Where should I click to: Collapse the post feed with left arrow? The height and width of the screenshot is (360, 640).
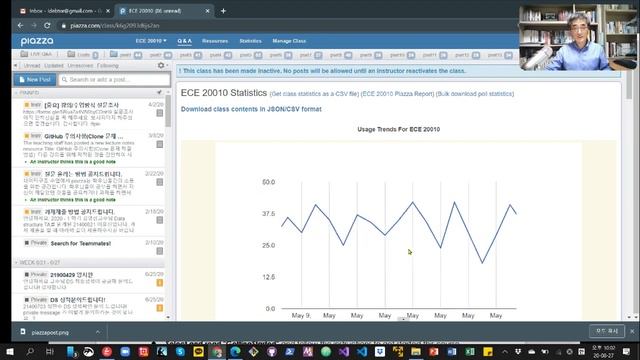click(x=16, y=65)
